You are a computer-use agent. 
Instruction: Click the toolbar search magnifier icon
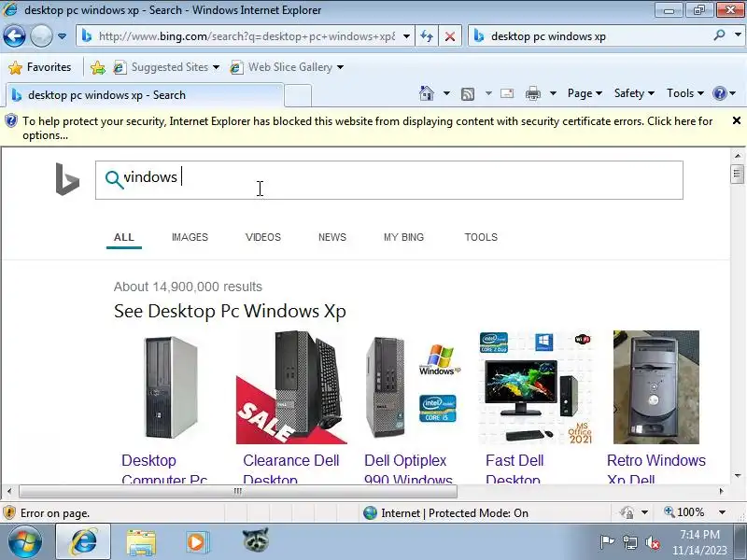720,35
